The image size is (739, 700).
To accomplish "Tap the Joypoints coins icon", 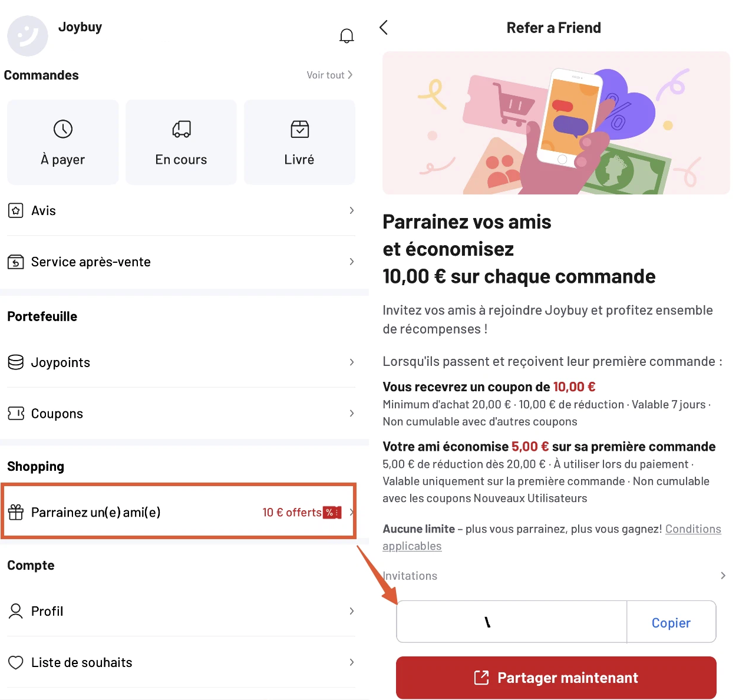I will pos(16,362).
